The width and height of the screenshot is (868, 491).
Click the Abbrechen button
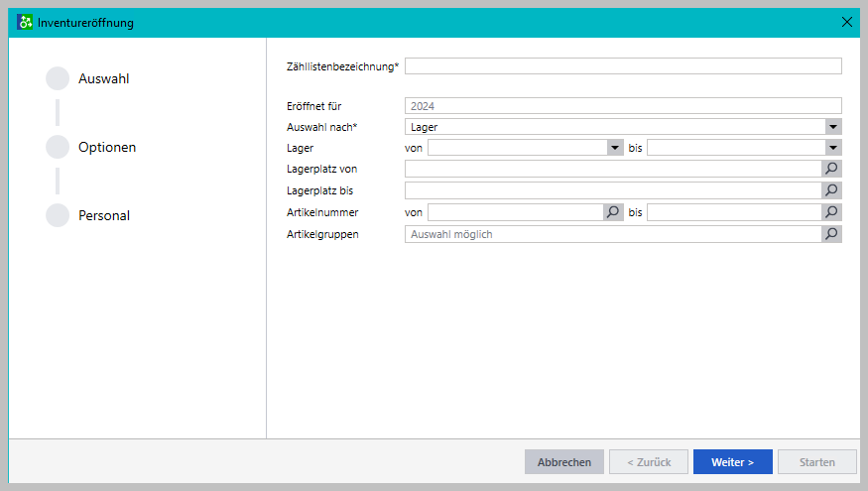pos(564,461)
